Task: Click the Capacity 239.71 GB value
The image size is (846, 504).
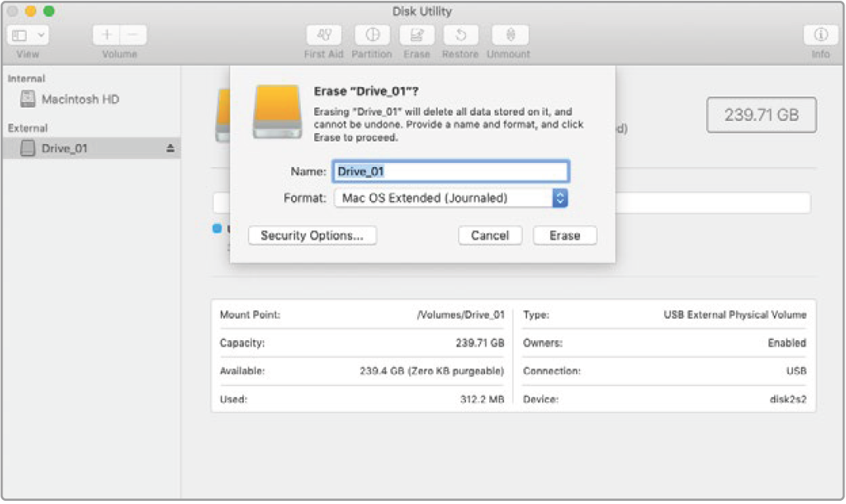Action: click(480, 343)
